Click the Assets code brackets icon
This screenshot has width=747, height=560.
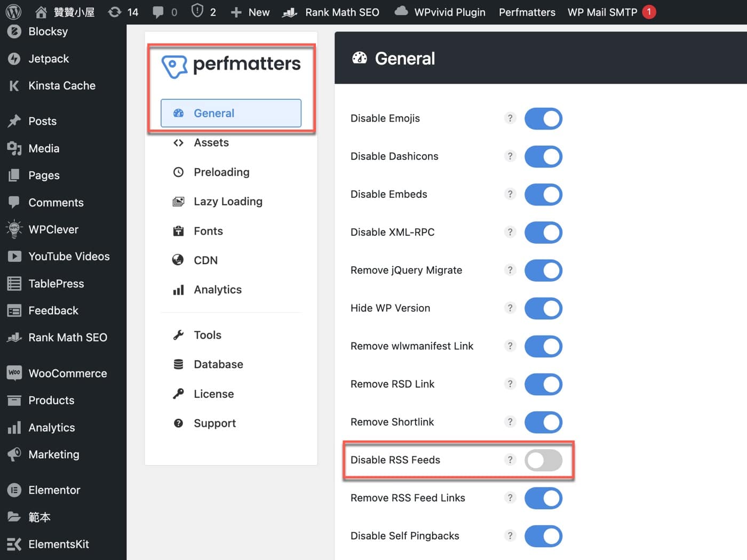[x=178, y=143]
